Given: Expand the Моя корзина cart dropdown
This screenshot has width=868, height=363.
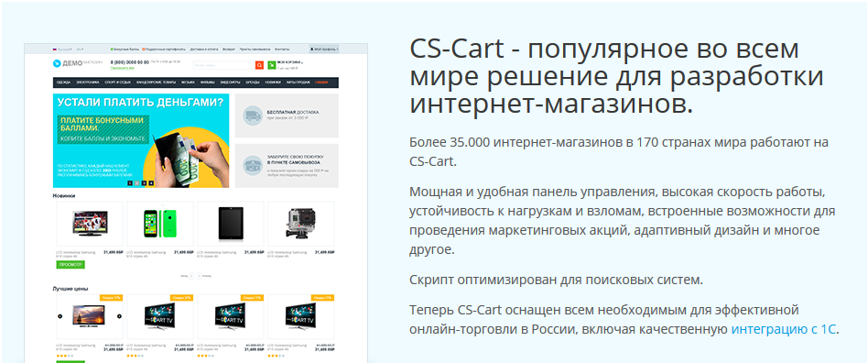Looking at the screenshot, I should [290, 62].
